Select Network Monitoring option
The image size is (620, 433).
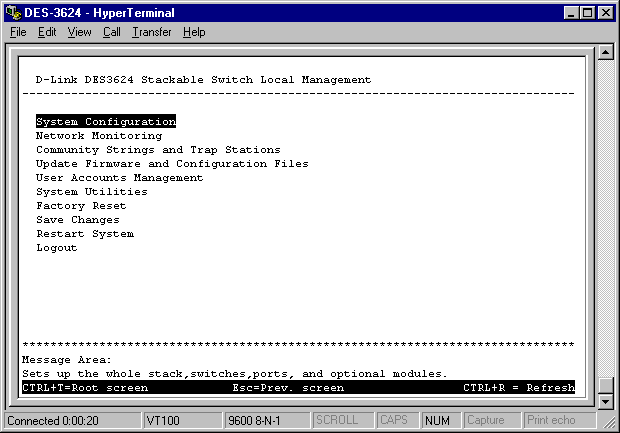98,136
